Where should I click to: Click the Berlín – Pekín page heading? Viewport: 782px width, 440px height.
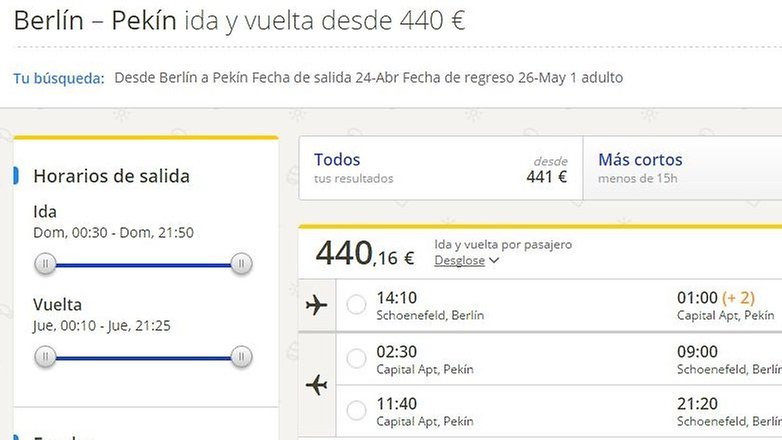[95, 21]
